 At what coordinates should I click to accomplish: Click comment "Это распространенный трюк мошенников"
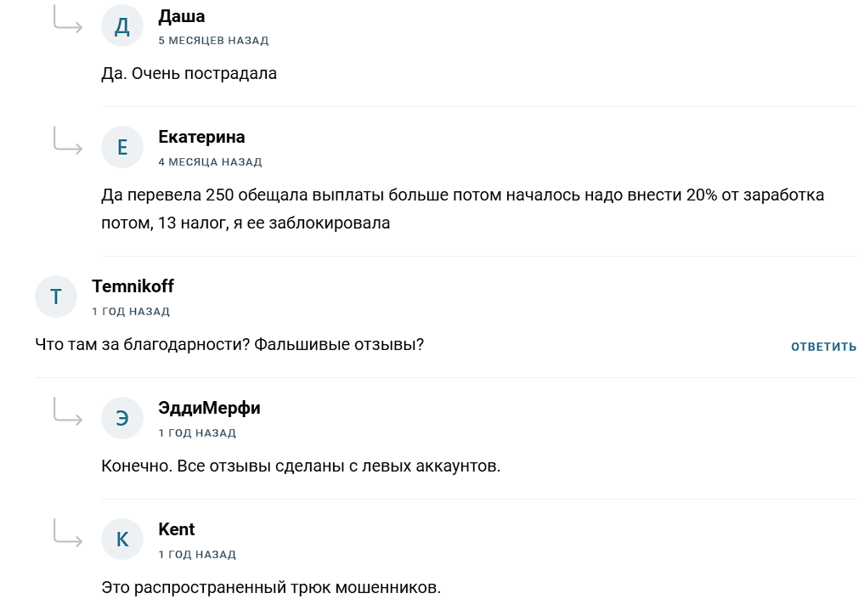[x=271, y=587]
